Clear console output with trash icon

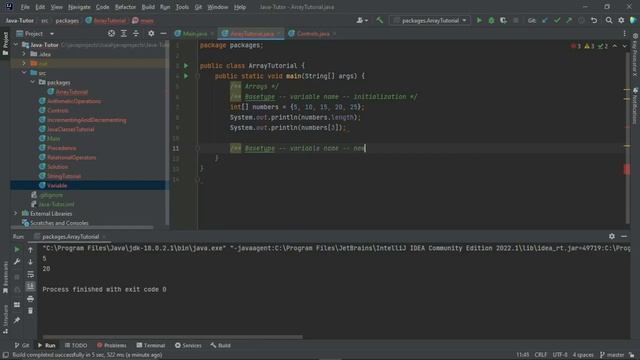(x=30, y=311)
